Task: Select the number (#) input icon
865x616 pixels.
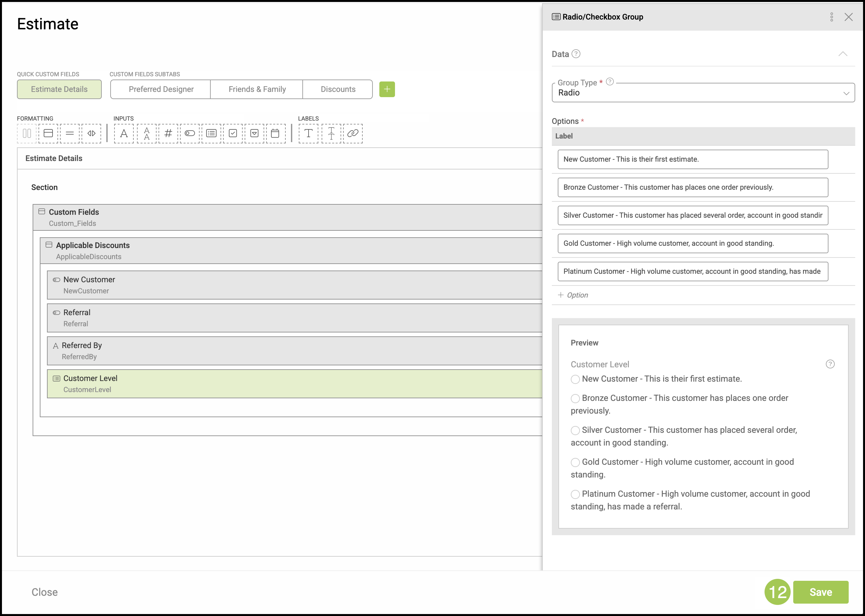Action: [168, 133]
